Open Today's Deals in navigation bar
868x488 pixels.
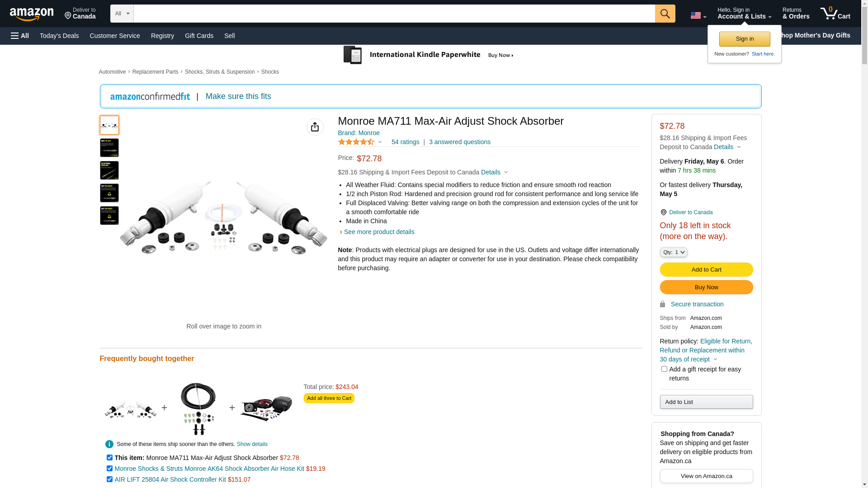[59, 36]
